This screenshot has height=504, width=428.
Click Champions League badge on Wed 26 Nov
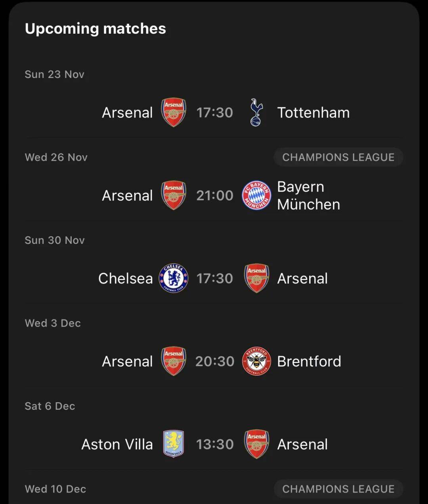[338, 157]
